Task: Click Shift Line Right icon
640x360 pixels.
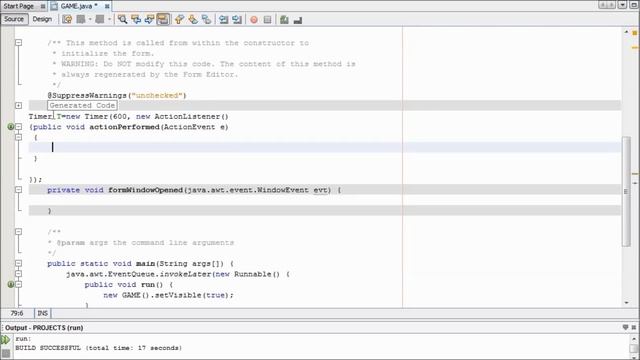Action: 237,19
